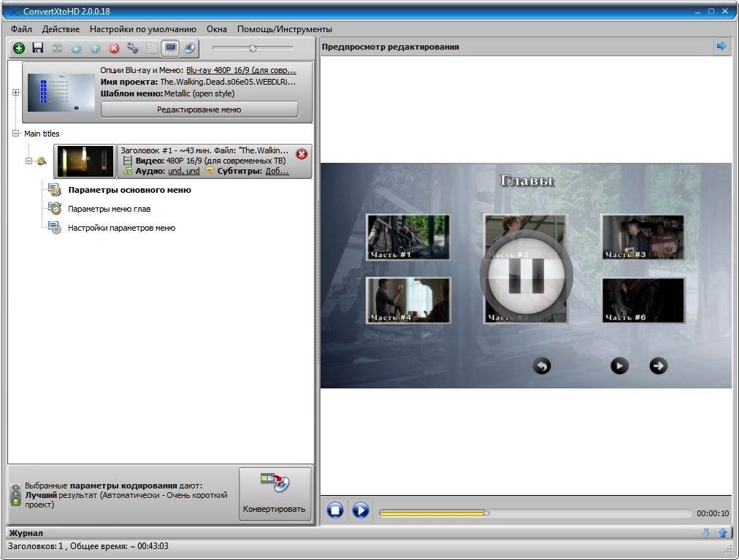Click the Редактирование меню button
739x560 pixels.
[x=199, y=110]
